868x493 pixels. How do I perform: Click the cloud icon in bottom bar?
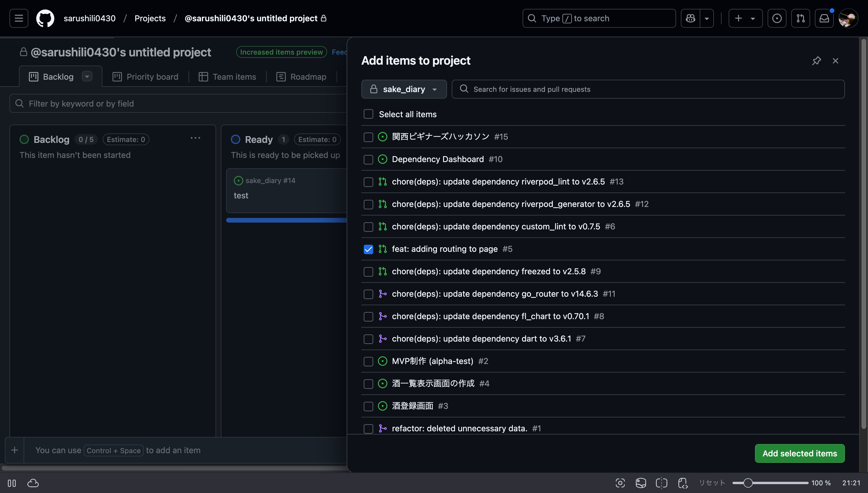[x=33, y=483]
